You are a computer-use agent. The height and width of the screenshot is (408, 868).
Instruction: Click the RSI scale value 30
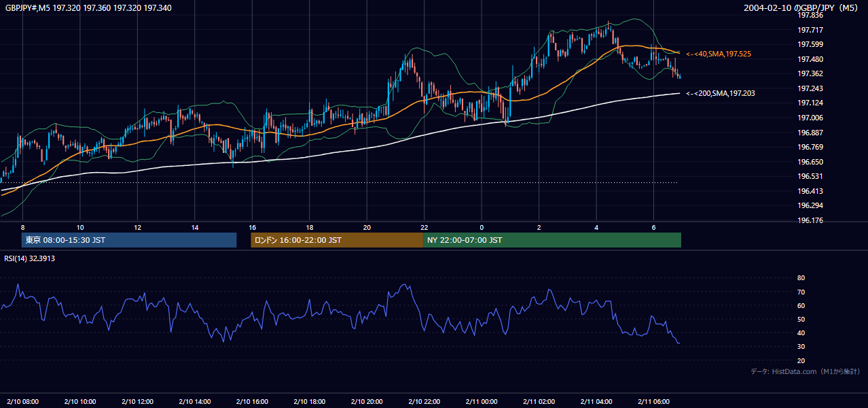pos(801,347)
